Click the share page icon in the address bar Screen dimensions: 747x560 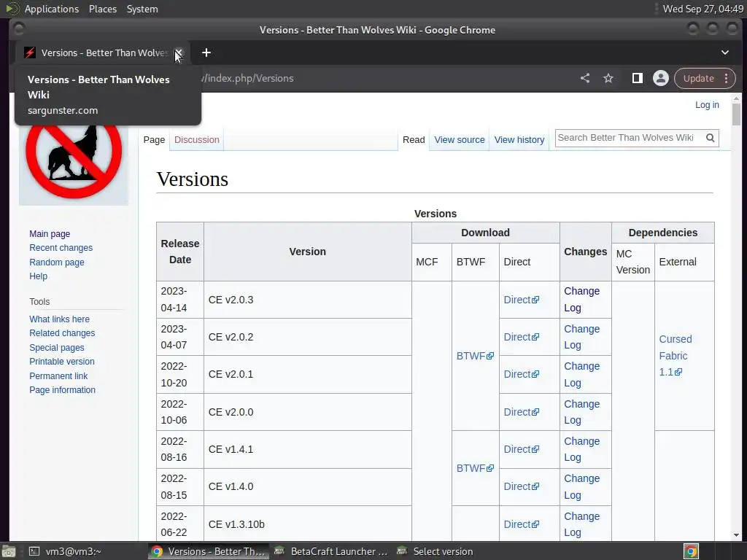click(584, 78)
